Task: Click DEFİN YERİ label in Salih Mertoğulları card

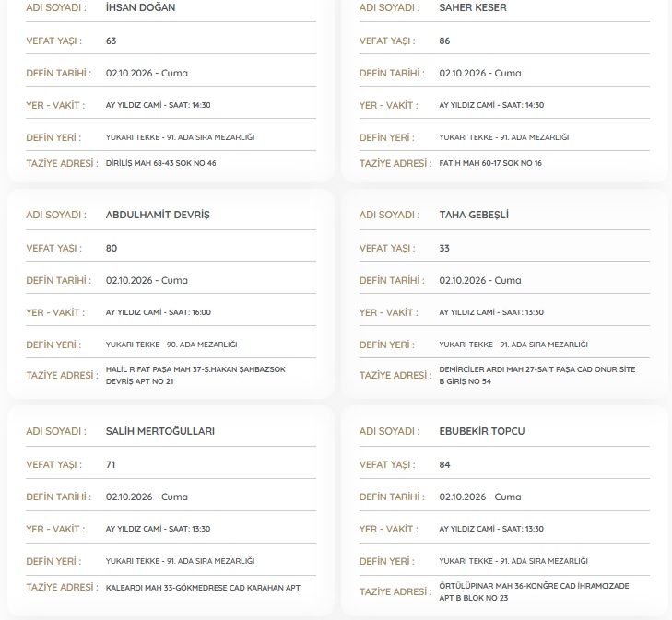Action: 53,561
